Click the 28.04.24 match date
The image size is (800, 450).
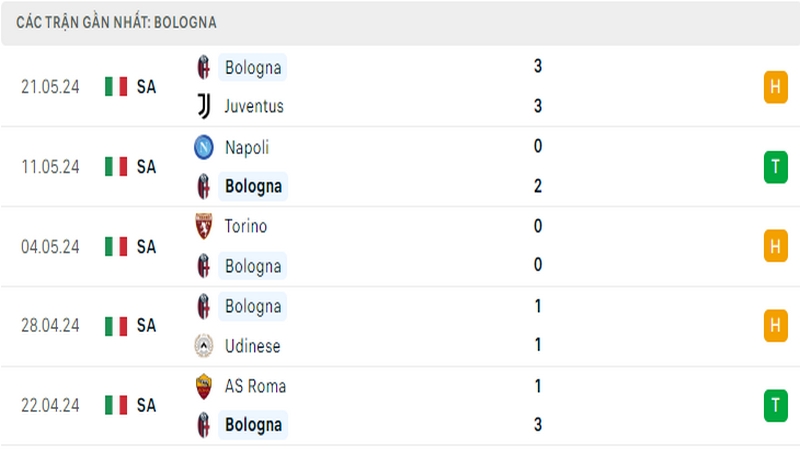50,326
